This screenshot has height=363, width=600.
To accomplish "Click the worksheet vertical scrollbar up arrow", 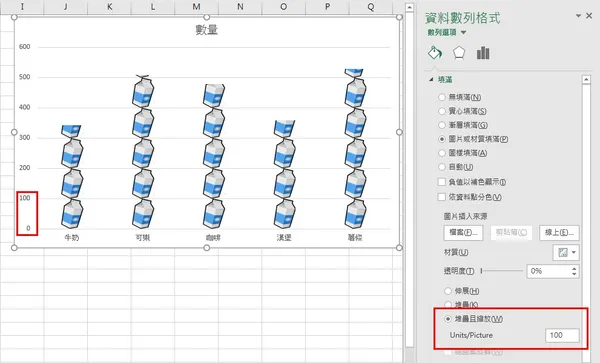I will pos(409,7).
